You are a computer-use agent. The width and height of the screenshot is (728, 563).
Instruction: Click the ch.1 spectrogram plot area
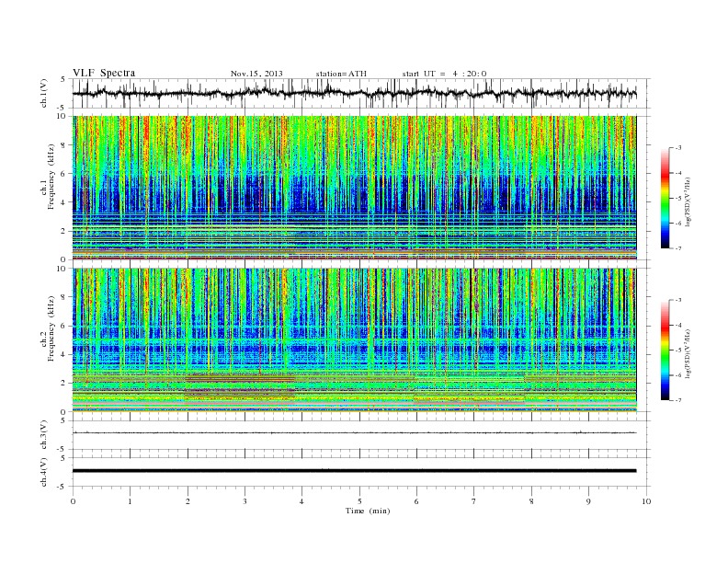pos(354,188)
